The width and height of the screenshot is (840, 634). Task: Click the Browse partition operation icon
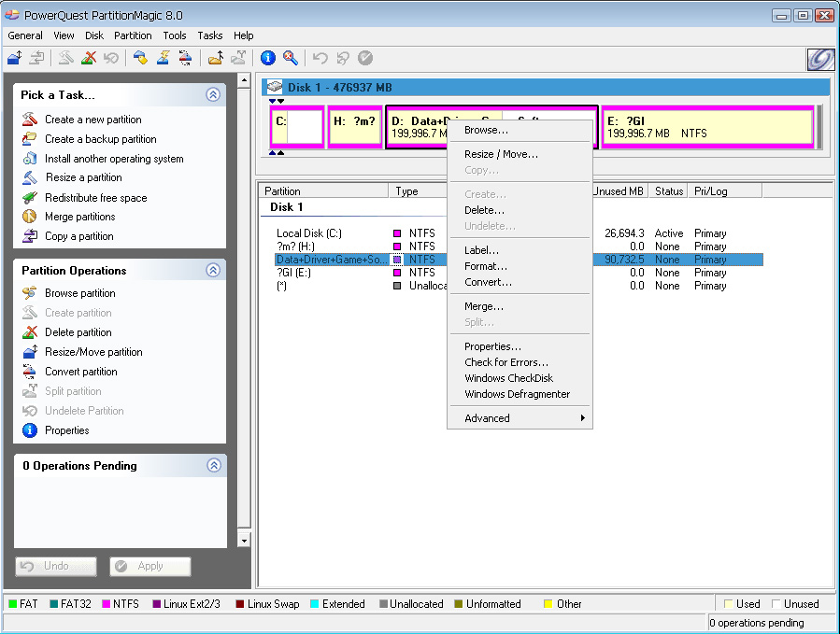click(x=30, y=293)
